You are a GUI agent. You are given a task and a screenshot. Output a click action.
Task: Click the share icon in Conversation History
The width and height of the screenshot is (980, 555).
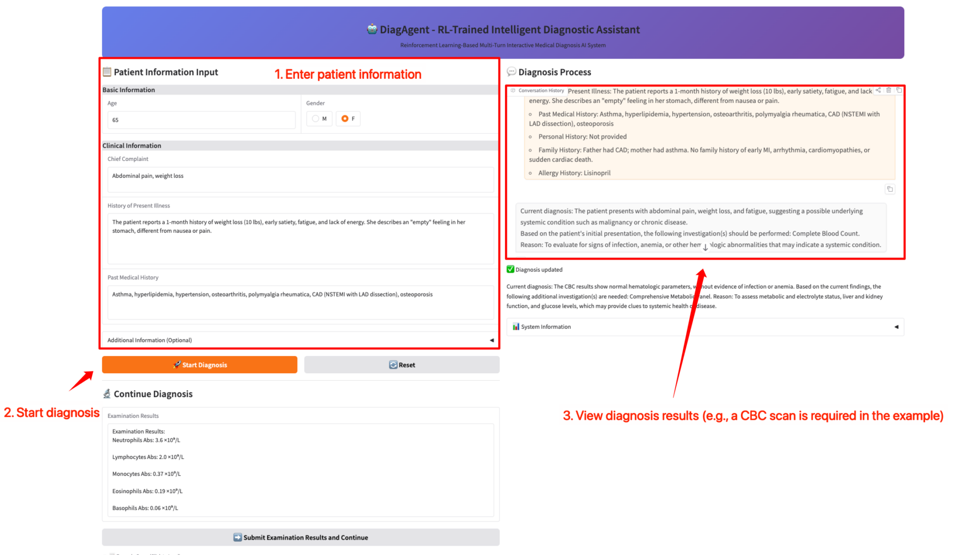pyautogui.click(x=879, y=90)
